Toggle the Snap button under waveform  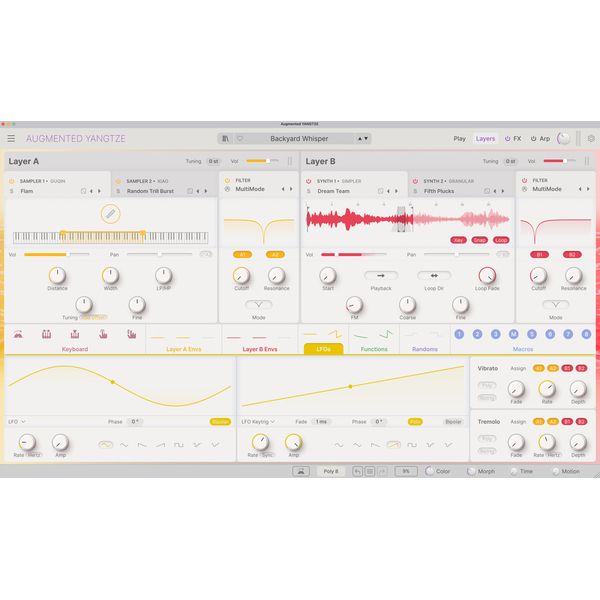(x=479, y=240)
